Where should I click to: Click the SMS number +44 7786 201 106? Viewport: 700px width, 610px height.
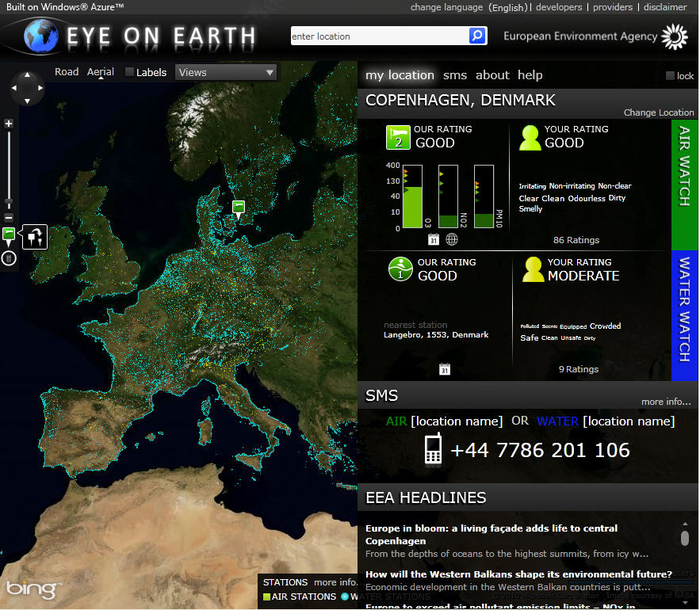[540, 450]
